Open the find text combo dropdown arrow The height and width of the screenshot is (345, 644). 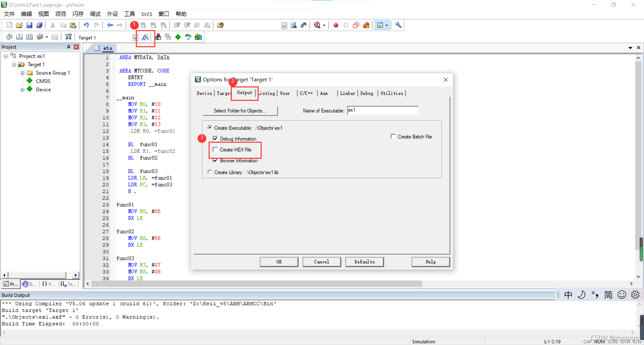click(284, 26)
